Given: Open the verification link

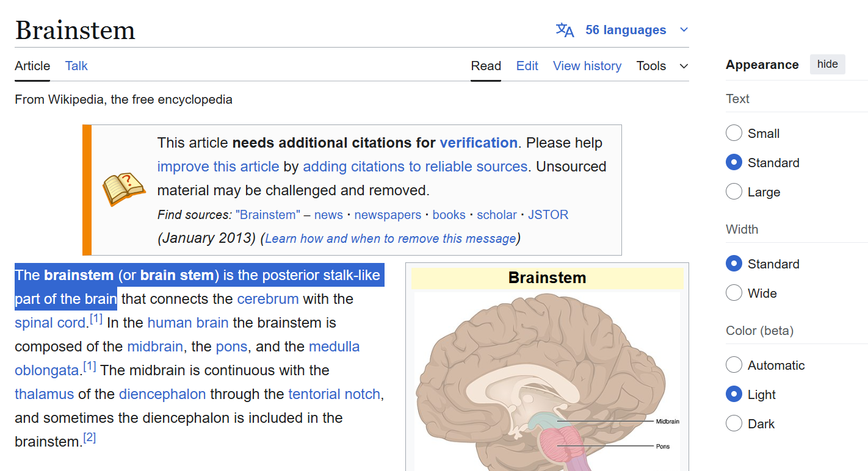Looking at the screenshot, I should (x=479, y=143).
